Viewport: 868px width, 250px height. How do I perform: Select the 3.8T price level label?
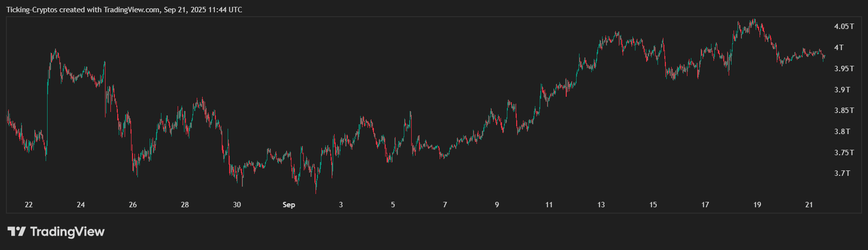pyautogui.click(x=842, y=132)
